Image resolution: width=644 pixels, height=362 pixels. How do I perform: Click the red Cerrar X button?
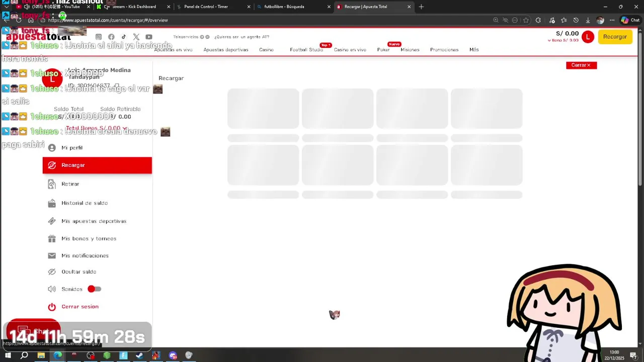581,65
